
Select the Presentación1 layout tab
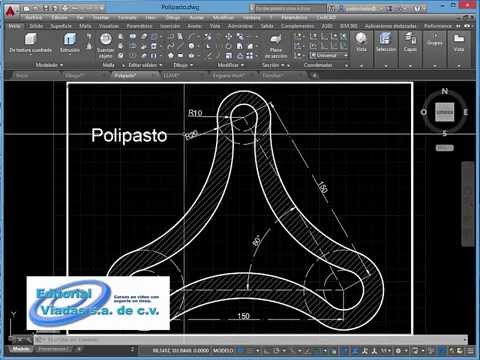[55, 349]
